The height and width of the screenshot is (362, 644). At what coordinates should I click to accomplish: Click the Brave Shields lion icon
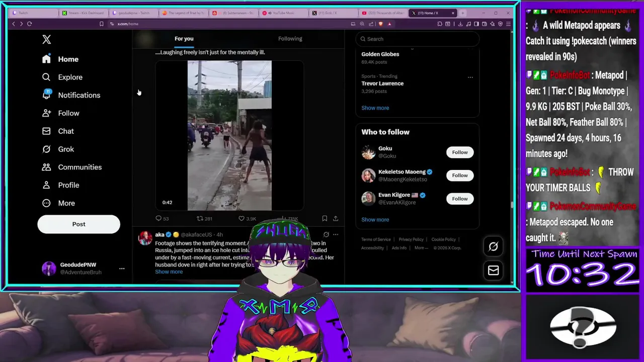coord(380,24)
